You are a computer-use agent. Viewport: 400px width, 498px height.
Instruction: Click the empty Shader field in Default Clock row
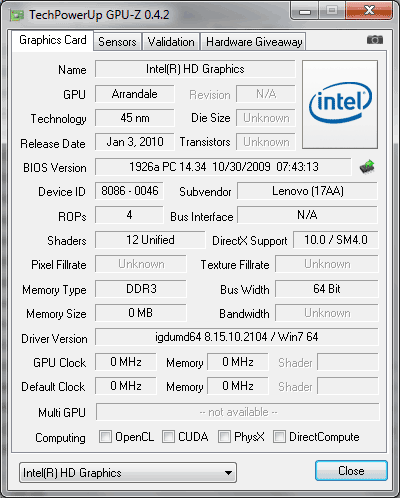point(348,386)
